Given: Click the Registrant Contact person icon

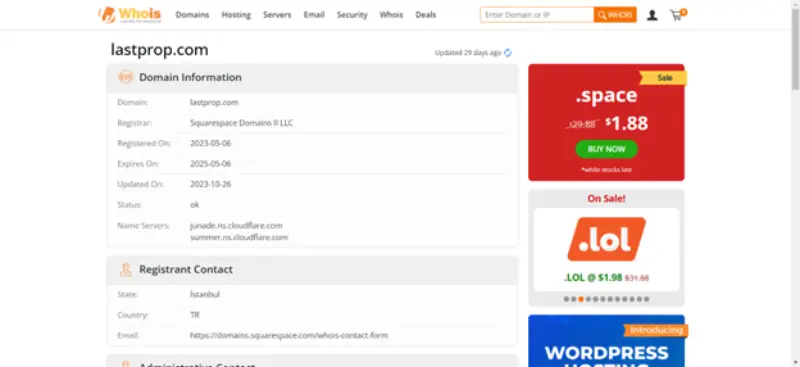Looking at the screenshot, I should pyautogui.click(x=126, y=270).
